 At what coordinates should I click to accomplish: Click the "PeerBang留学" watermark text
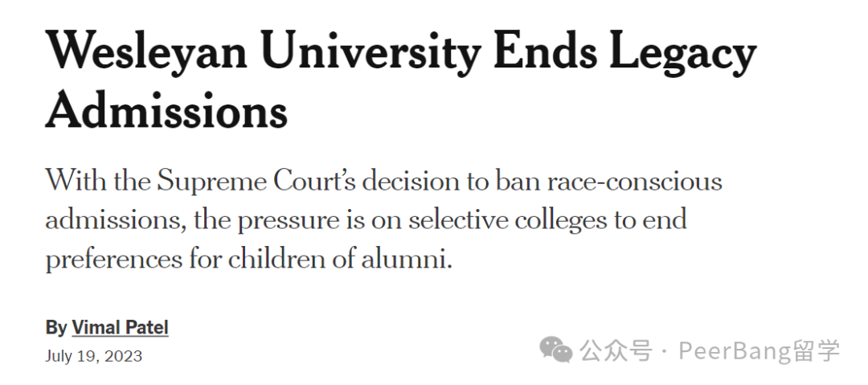759,350
